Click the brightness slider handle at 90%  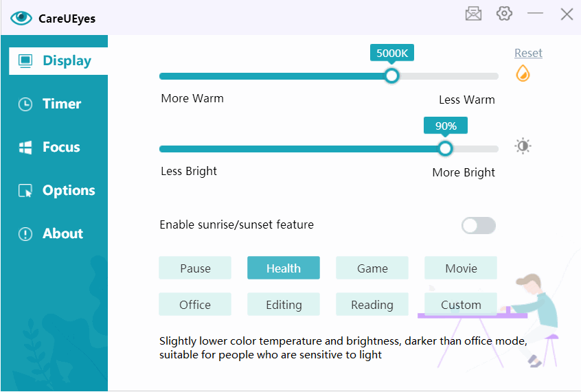445,148
